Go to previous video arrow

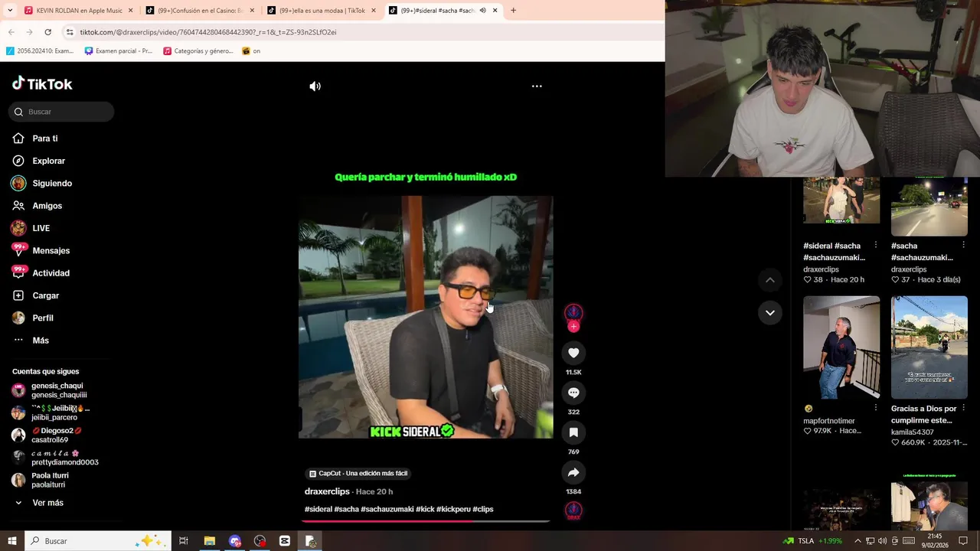770,280
